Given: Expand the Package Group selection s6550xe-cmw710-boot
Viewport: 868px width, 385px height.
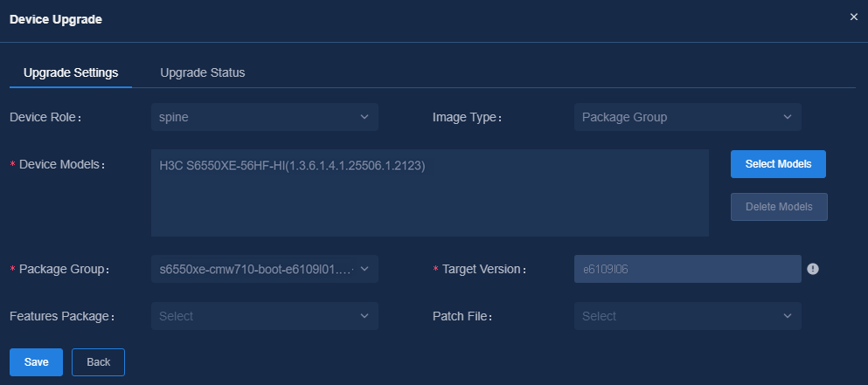Looking at the screenshot, I should point(265,269).
